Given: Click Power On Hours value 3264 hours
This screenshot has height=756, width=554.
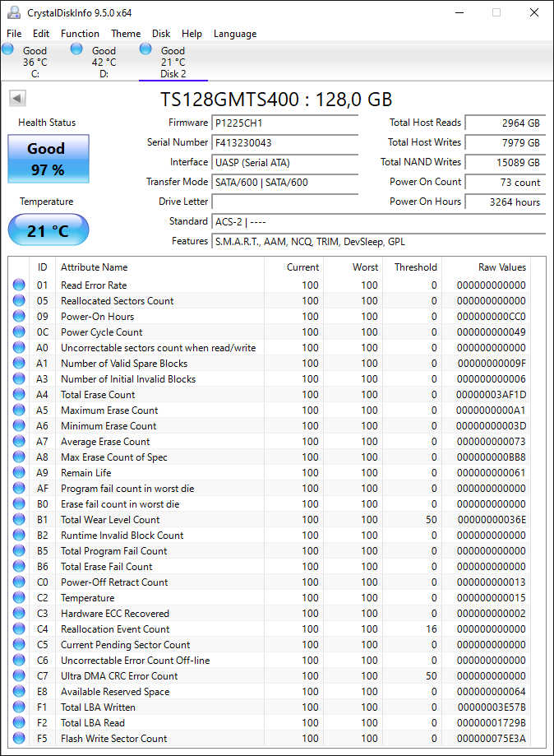Looking at the screenshot, I should (506, 202).
